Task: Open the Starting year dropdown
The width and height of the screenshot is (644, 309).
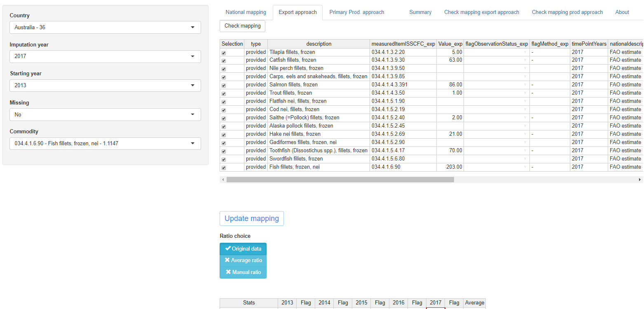Action: tap(105, 86)
